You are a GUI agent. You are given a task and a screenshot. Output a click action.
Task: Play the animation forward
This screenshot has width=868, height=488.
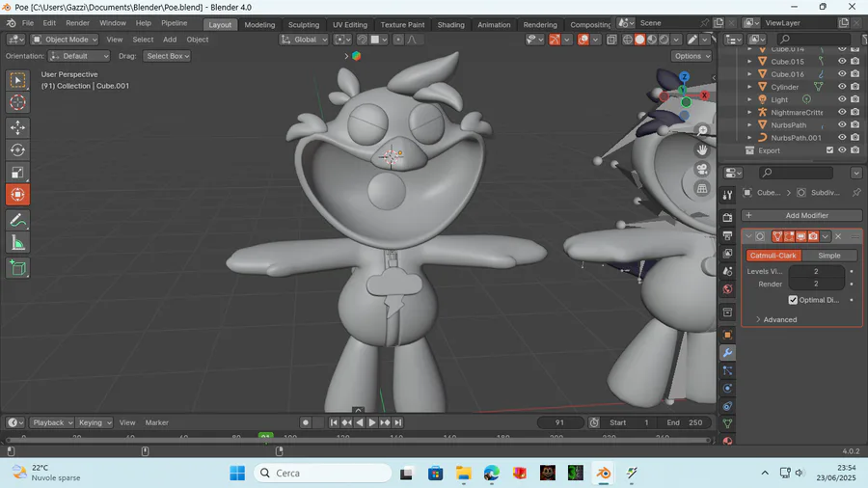point(372,422)
